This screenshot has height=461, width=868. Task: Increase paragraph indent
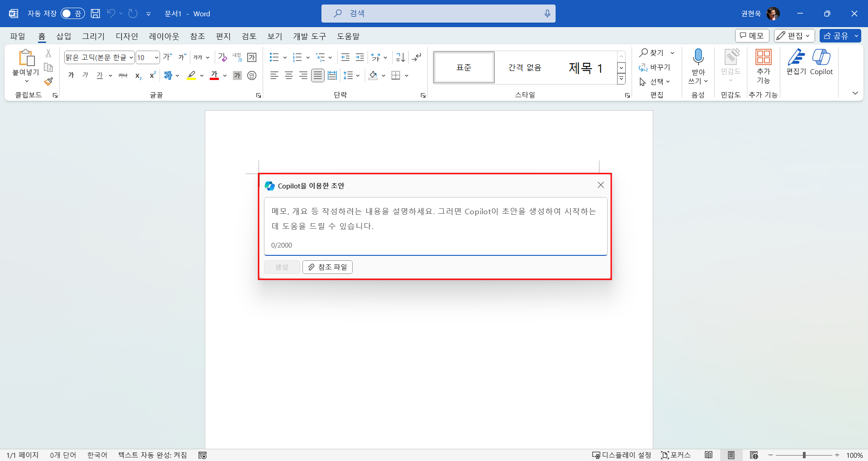tap(360, 57)
